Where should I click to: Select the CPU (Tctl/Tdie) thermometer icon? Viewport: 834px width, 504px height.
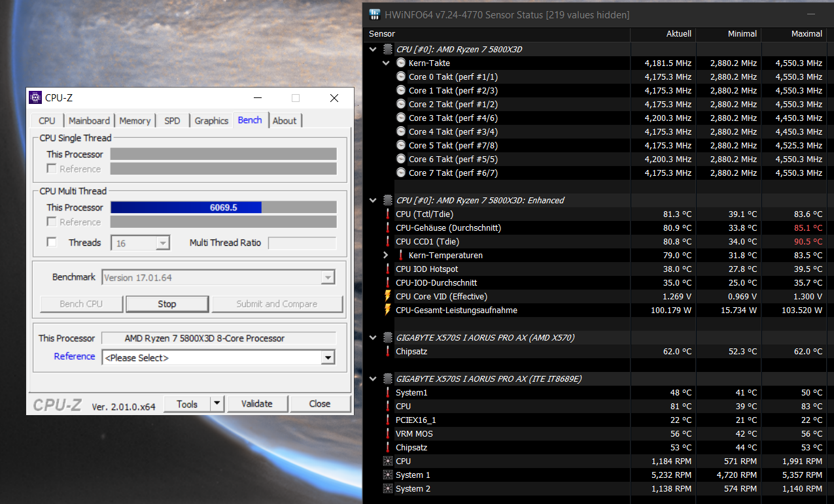click(388, 214)
